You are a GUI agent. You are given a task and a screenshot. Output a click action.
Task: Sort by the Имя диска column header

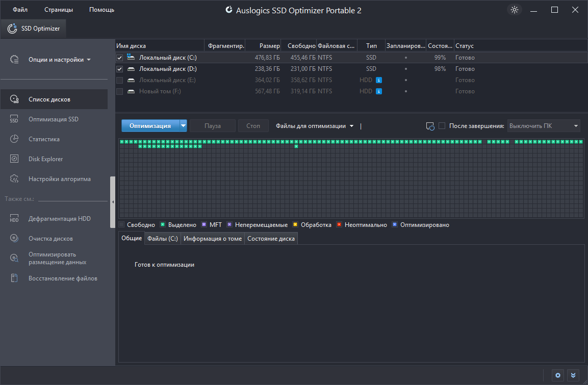point(160,46)
